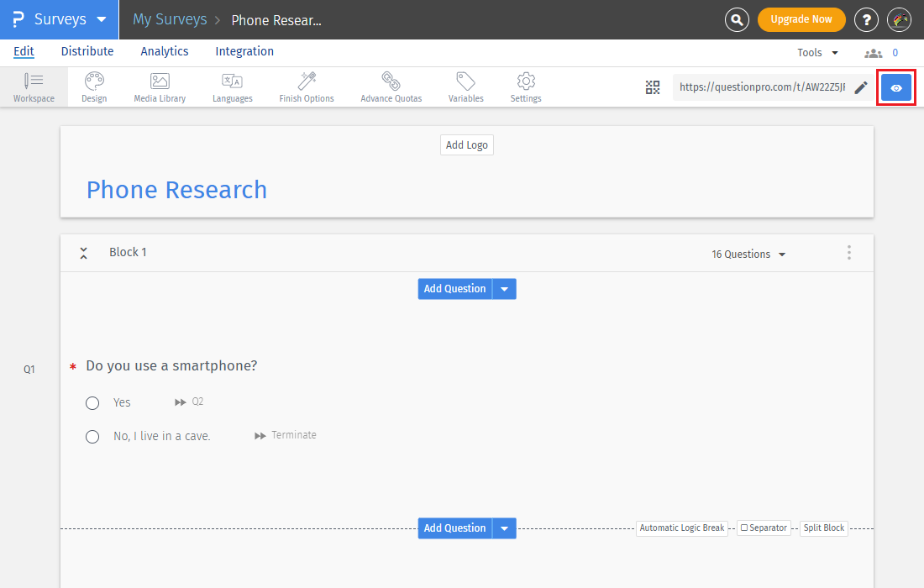The width and height of the screenshot is (924, 588).
Task: Open the Design palette tool
Action: pyautogui.click(x=94, y=87)
